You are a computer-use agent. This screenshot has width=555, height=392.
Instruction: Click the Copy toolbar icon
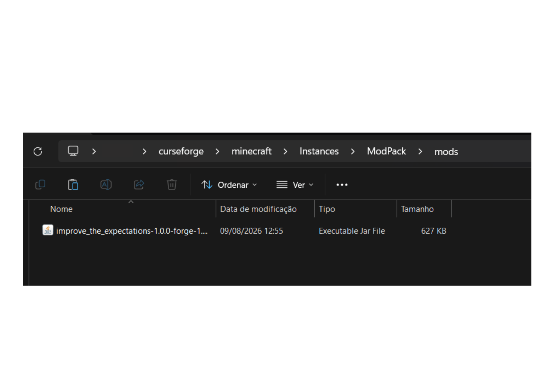41,185
